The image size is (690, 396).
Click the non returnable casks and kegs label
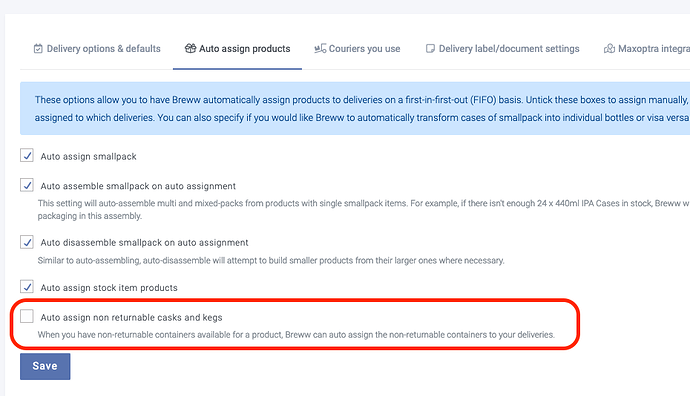tap(132, 317)
